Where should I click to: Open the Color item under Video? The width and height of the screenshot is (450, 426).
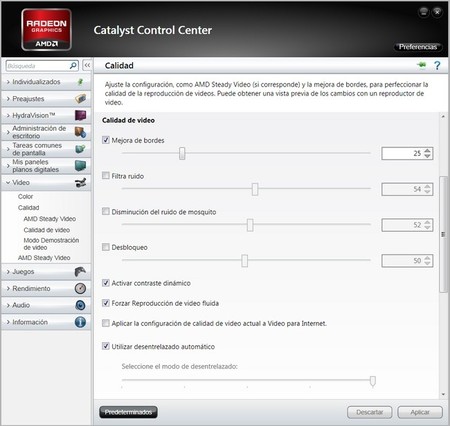tap(25, 196)
